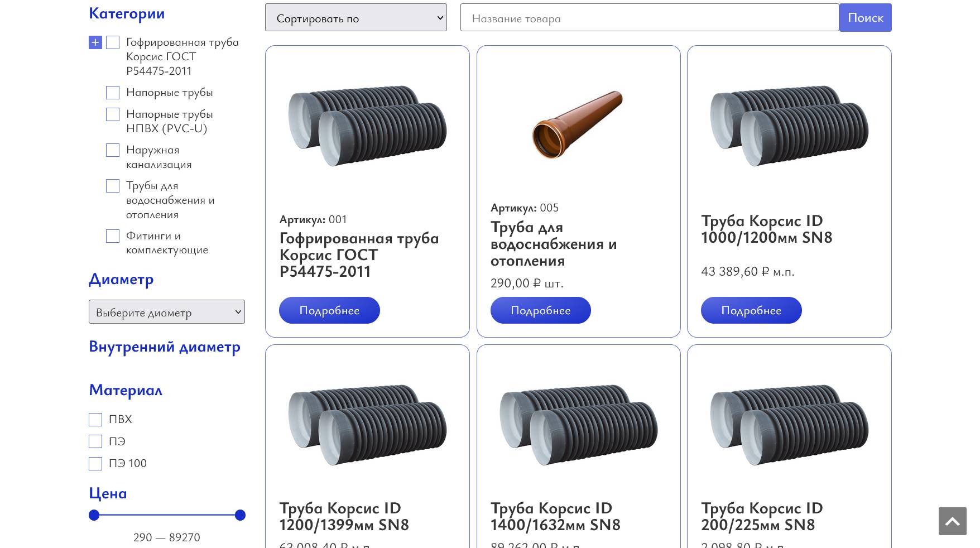The height and width of the screenshot is (548, 980).
Task: Click the scroll-to-top arrow icon
Action: pos(952,521)
